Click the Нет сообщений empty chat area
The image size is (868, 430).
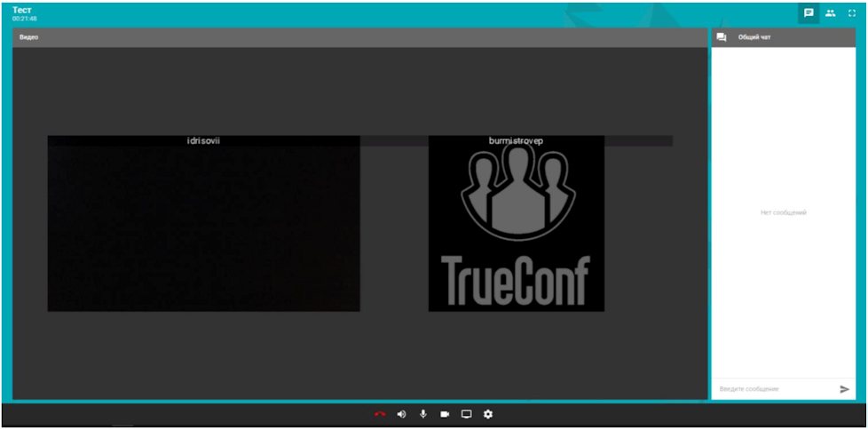[x=784, y=213]
